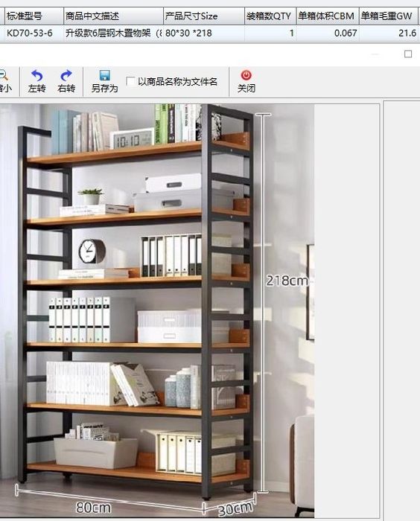The width and height of the screenshot is (420, 521).
Task: Close the image viewer with 关闭
Action: click(246, 82)
